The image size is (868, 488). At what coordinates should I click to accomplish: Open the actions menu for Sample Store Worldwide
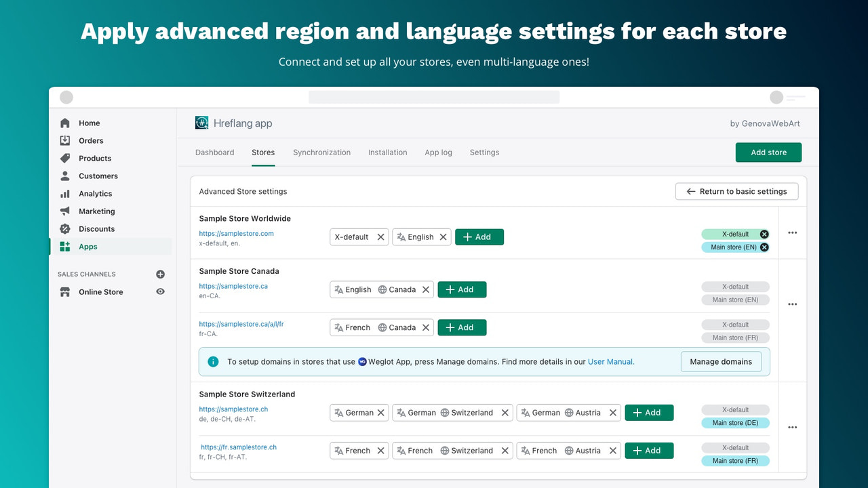pos(792,232)
